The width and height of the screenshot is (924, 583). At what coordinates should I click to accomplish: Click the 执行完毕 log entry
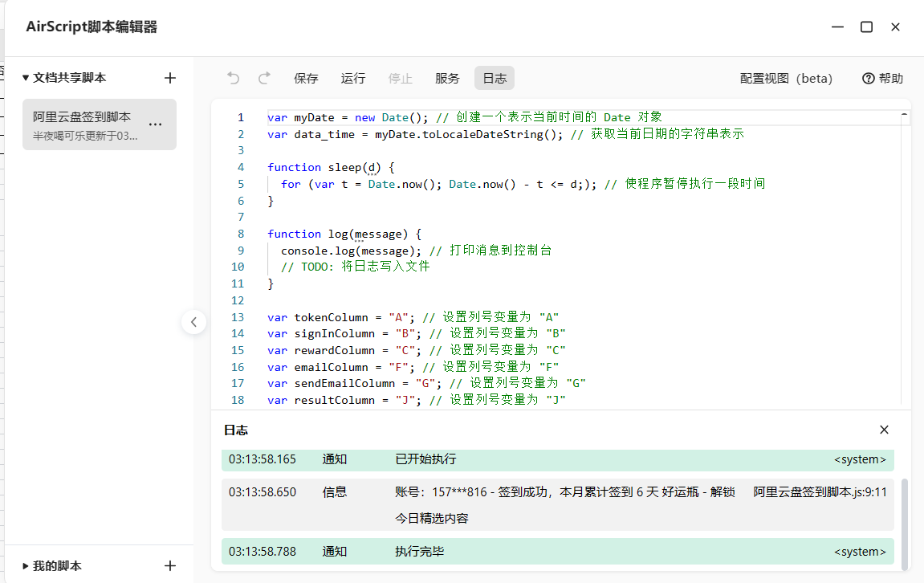(557, 552)
